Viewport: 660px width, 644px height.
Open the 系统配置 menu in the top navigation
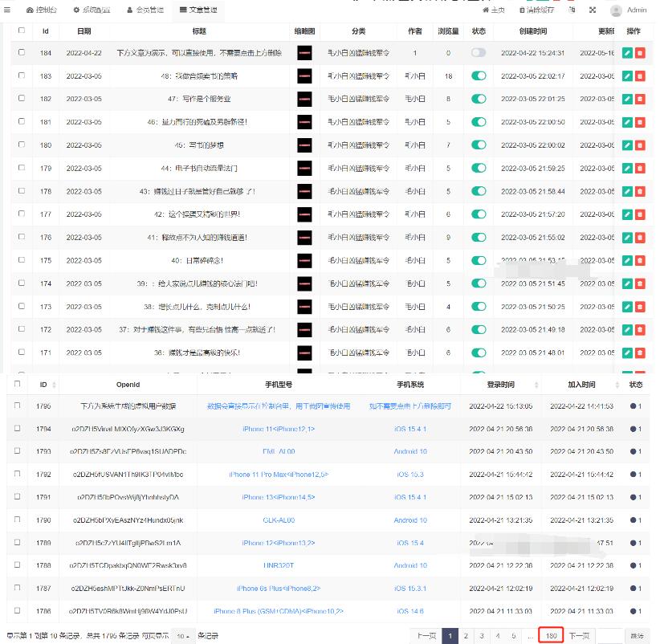(x=91, y=10)
